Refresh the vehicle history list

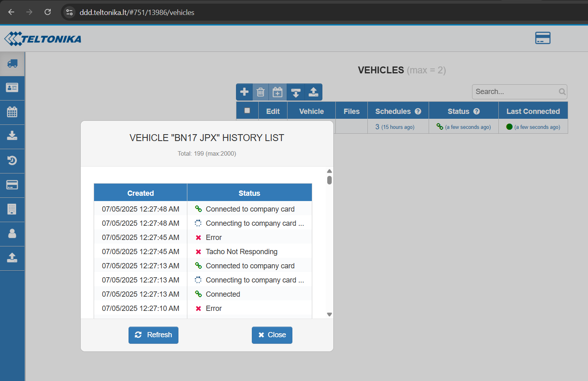153,335
